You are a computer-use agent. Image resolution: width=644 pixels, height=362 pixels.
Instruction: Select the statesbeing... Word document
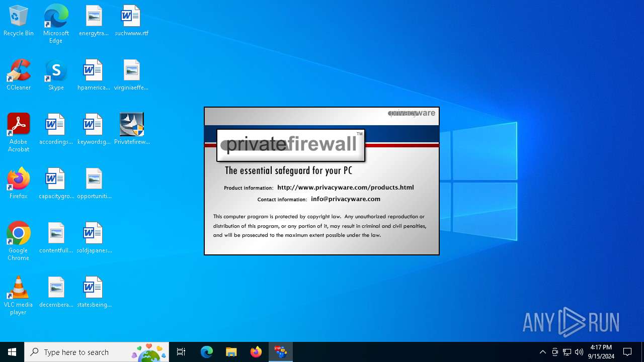pyautogui.click(x=94, y=293)
